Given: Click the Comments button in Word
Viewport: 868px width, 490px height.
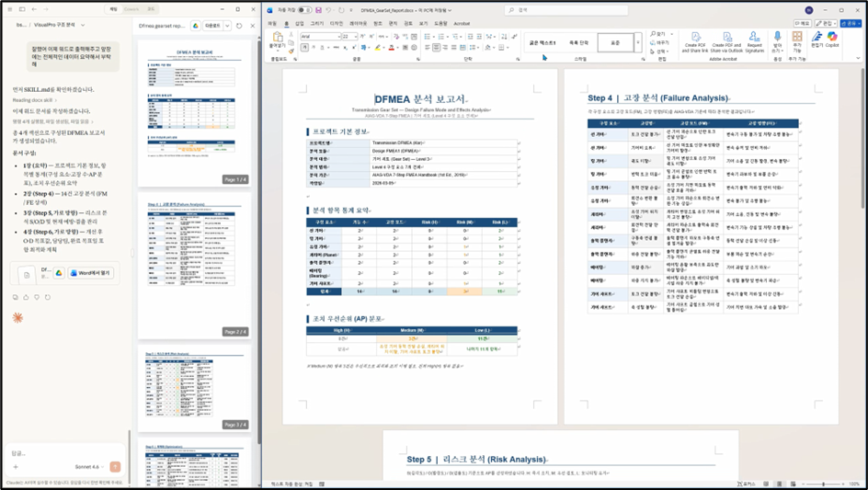Looking at the screenshot, I should [803, 24].
